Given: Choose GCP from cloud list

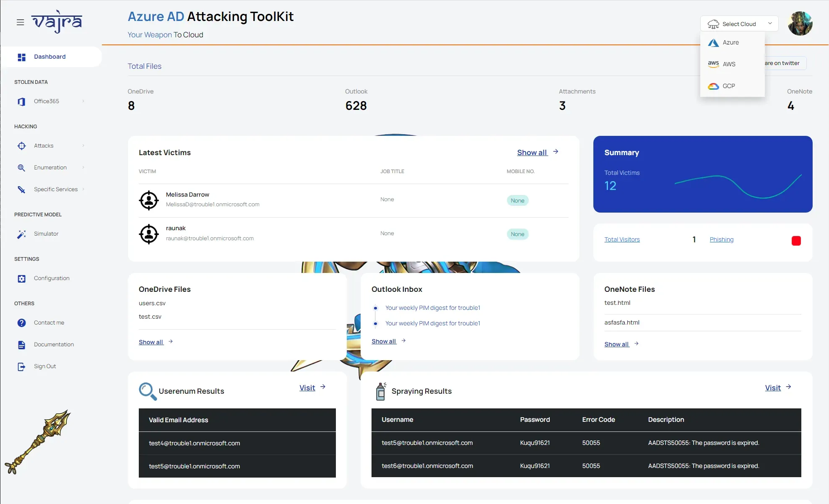Looking at the screenshot, I should click(x=732, y=86).
